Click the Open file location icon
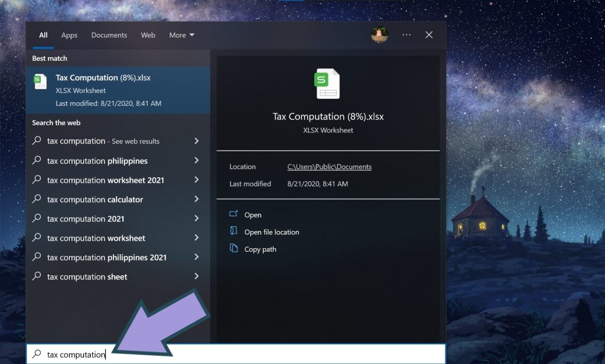This screenshot has height=364, width=605. tap(233, 232)
